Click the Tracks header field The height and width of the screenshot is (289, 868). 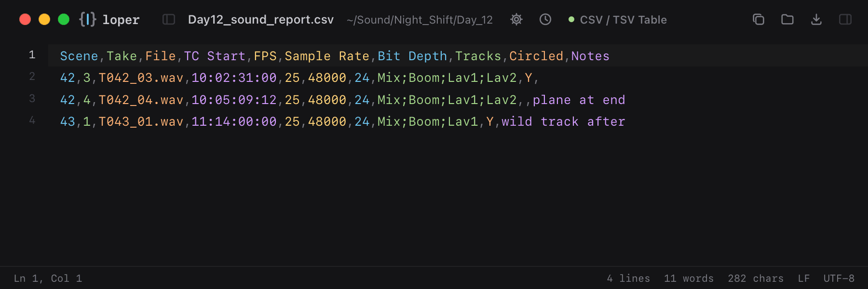pyautogui.click(x=478, y=56)
